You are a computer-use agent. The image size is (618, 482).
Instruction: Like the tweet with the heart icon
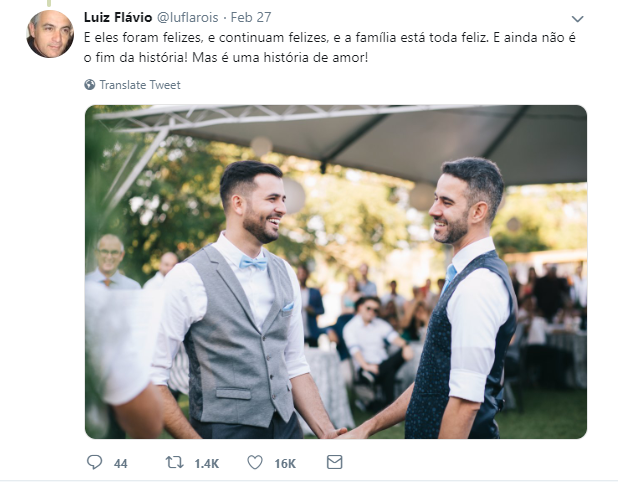(255, 462)
